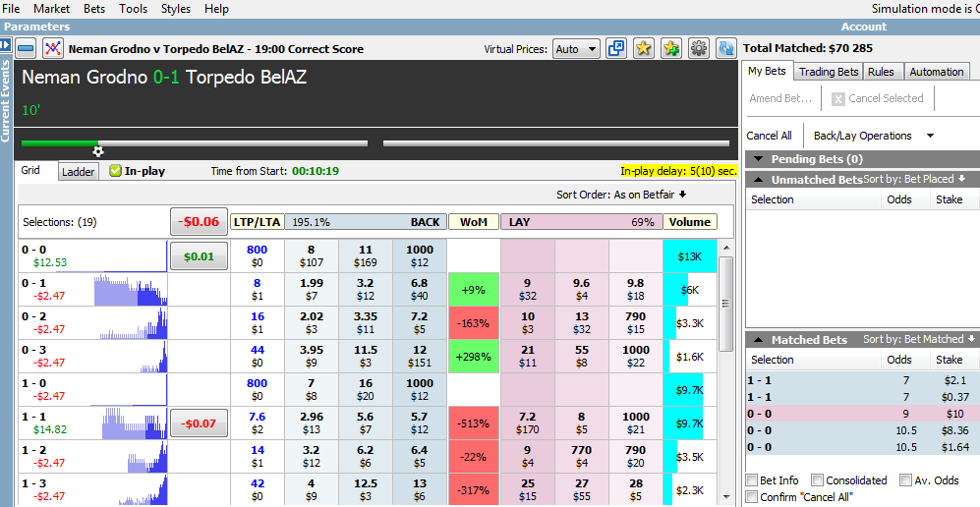Click the add-to-favourites star with plus

pyautogui.click(x=671, y=48)
